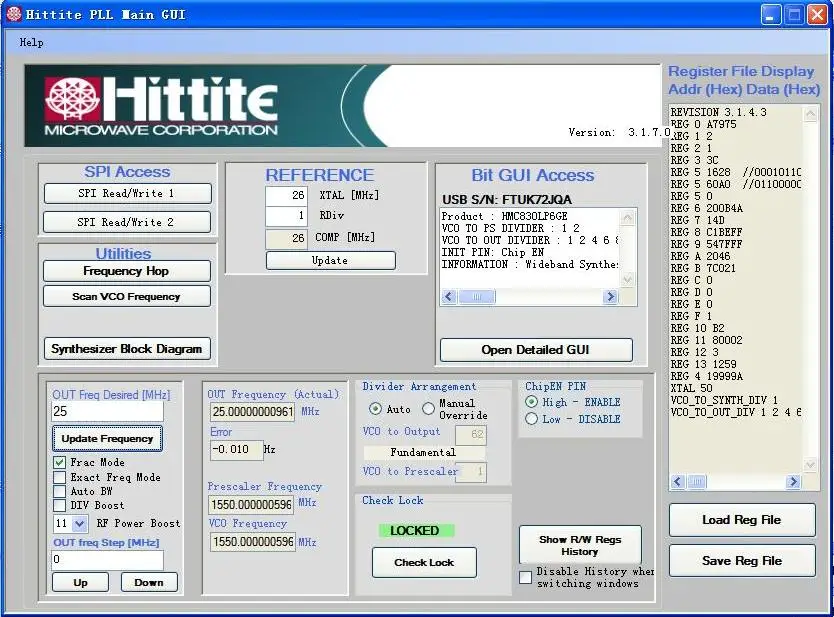This screenshot has width=834, height=617.
Task: Click the SPI Read/Write 2 button
Action: click(x=127, y=222)
